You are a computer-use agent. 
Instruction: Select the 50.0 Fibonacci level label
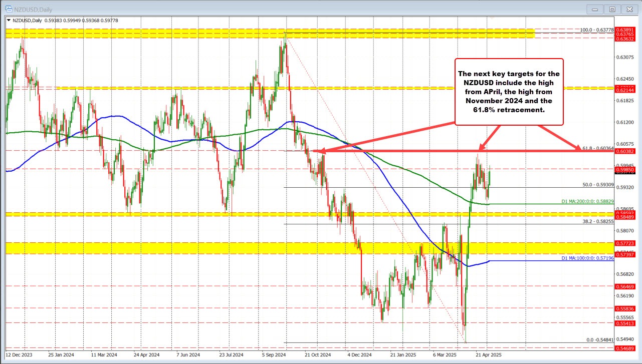(x=598, y=185)
